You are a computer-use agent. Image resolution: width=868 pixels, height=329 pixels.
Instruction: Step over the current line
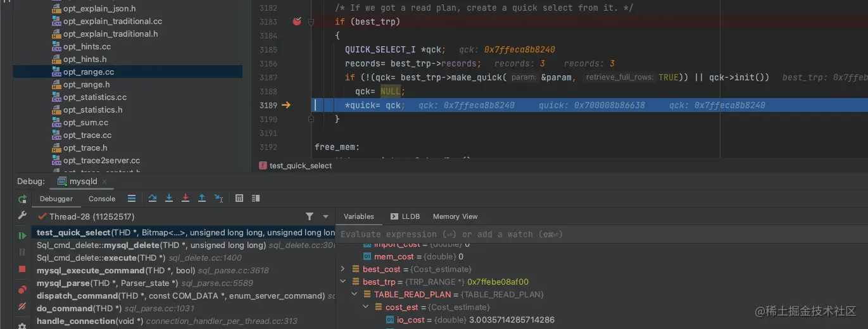coord(153,198)
